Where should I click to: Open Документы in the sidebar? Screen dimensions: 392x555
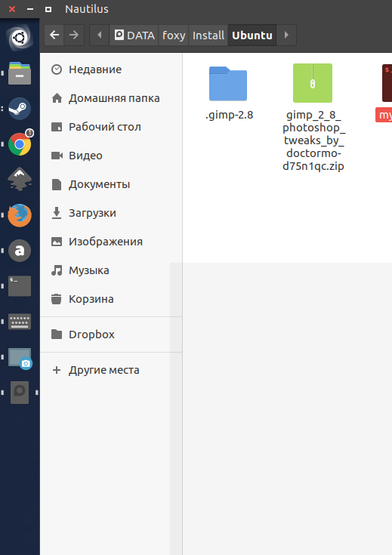tap(111, 184)
